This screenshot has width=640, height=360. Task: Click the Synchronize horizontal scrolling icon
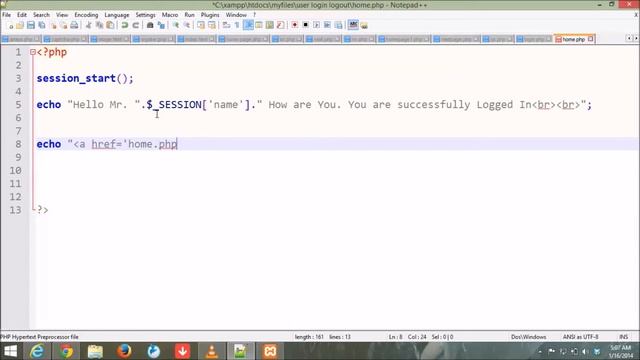click(x=212, y=25)
